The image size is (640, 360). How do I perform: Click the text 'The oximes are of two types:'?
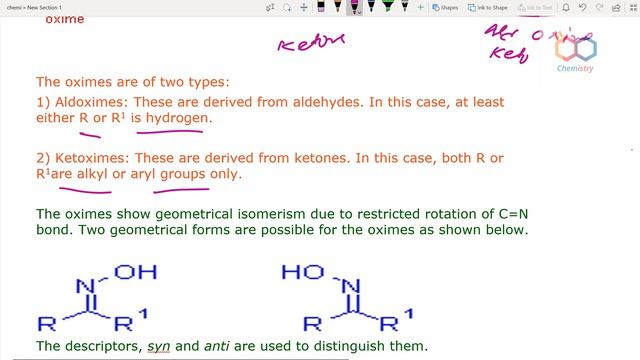pos(133,82)
